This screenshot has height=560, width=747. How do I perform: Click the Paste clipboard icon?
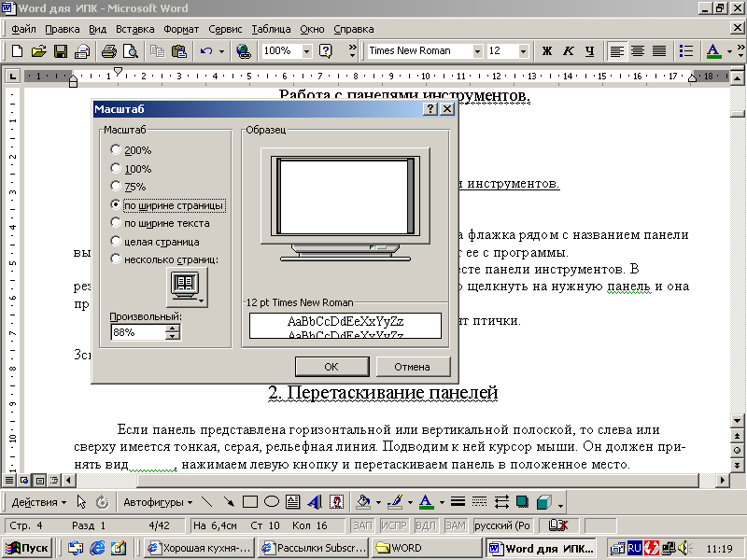pyautogui.click(x=178, y=51)
